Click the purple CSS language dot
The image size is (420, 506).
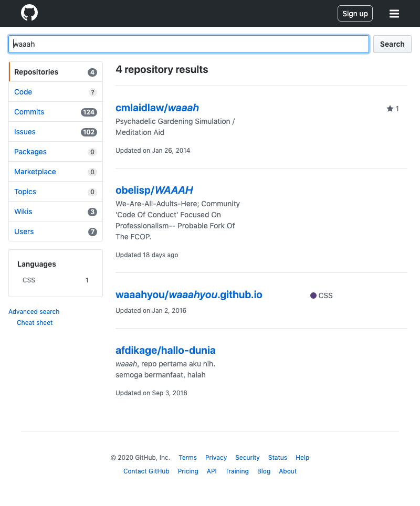(x=313, y=296)
